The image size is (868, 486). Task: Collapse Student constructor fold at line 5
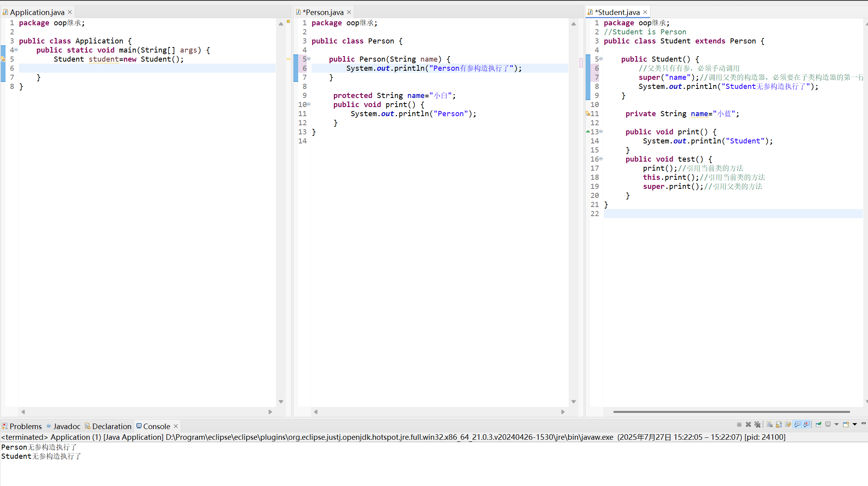[601, 59]
